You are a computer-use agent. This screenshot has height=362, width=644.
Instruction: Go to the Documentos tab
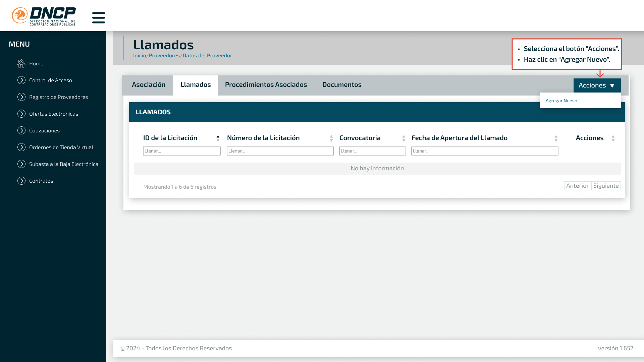point(342,85)
